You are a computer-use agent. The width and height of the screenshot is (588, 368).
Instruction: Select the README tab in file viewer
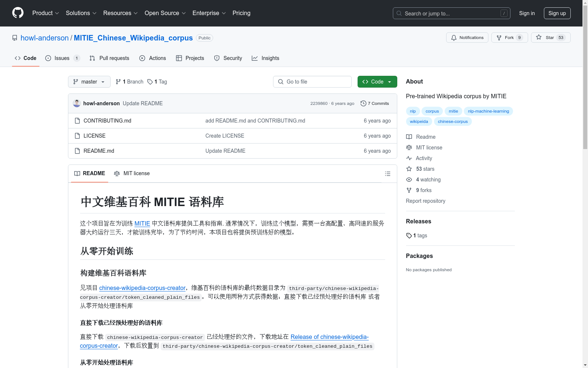(90, 173)
